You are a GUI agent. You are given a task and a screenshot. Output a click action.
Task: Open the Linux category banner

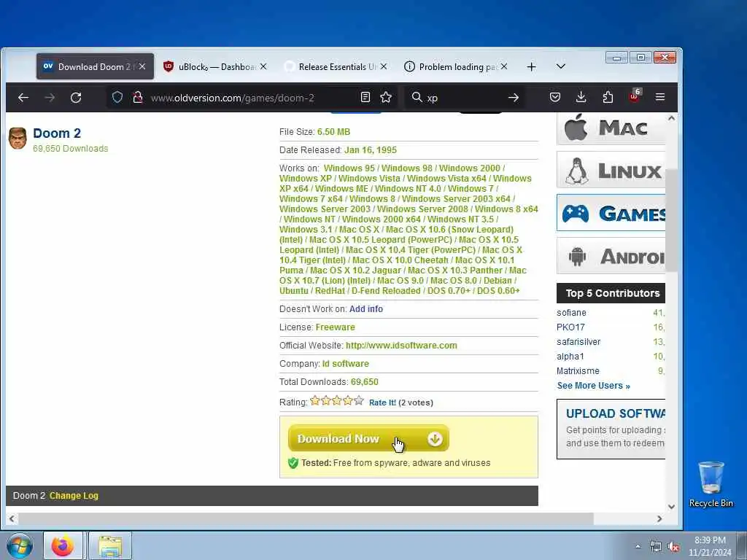(611, 170)
